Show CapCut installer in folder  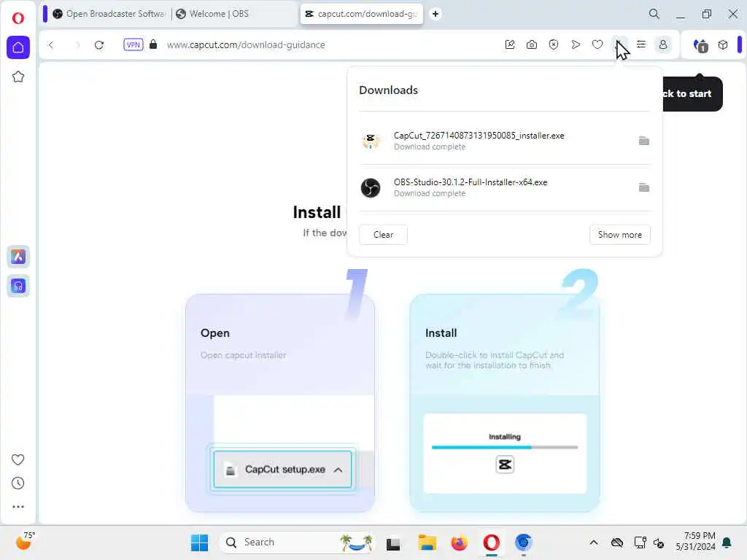(x=643, y=141)
